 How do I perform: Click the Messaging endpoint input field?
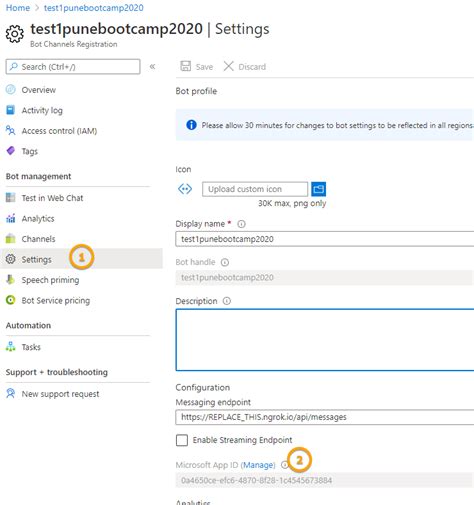[x=325, y=417]
